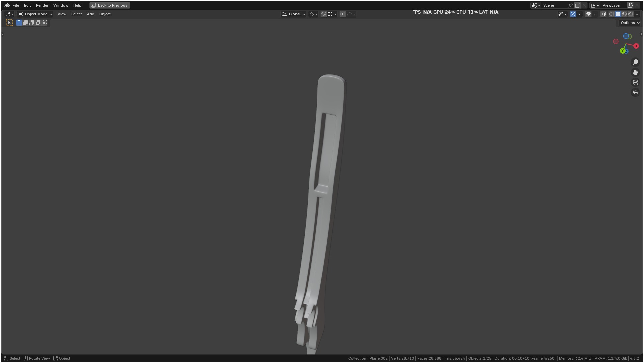Click the red X axis gizmo
Screen dimensions: 644x363
tap(636, 46)
